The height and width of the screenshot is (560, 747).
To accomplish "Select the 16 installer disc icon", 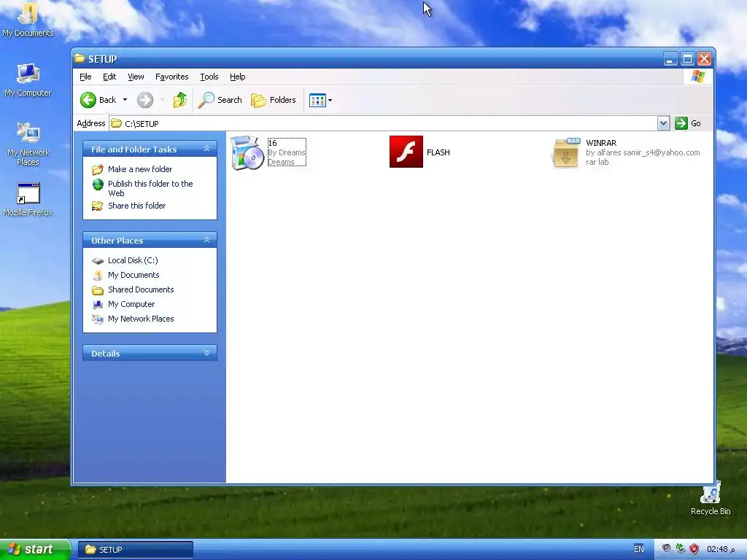I will [247, 153].
